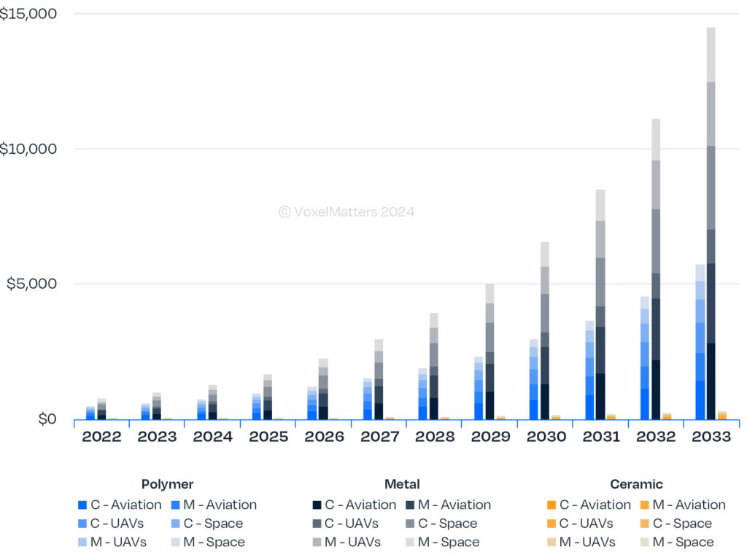
Task: Click the tall metal bar for 2033
Action: pos(711,219)
